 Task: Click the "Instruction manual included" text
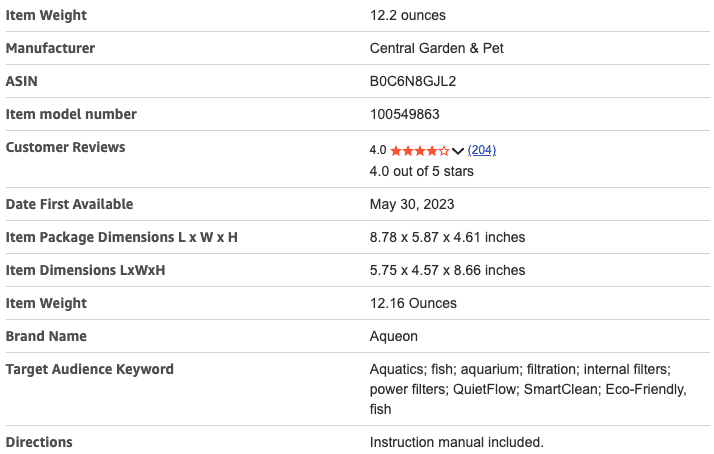456,442
